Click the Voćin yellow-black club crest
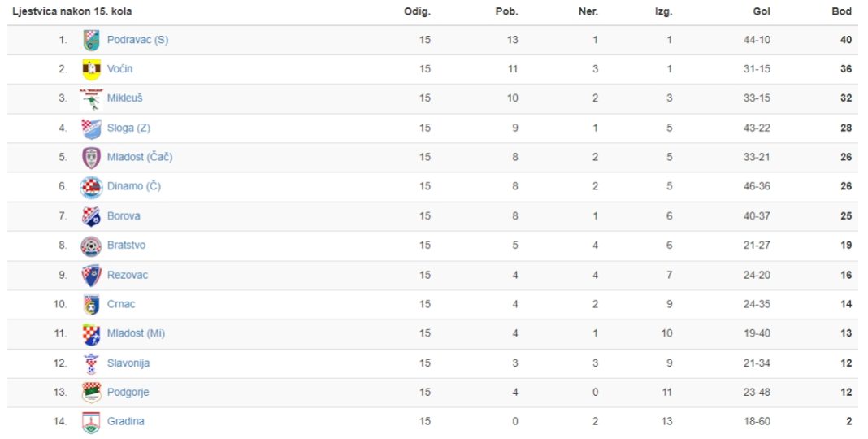Screen dimensions: 868x439 91,69
